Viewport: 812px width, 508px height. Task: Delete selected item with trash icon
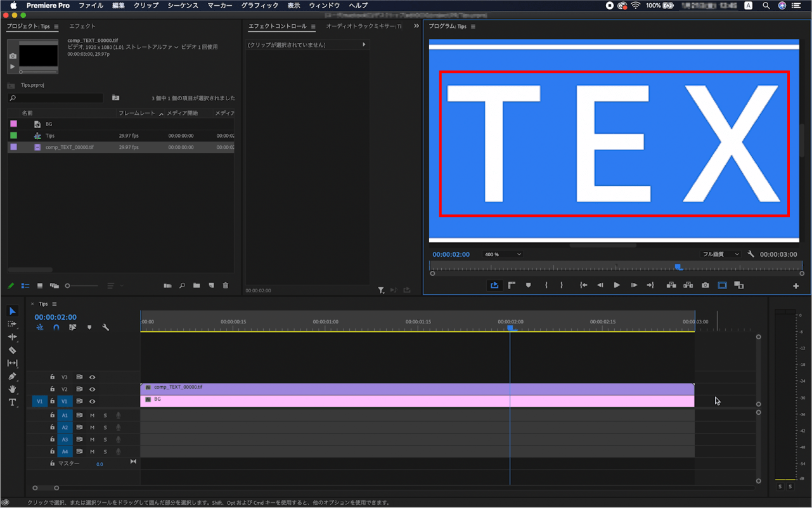(226, 286)
